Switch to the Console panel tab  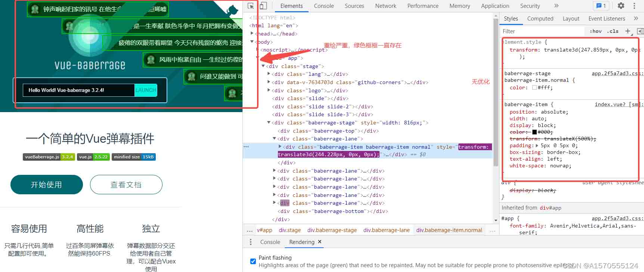324,6
